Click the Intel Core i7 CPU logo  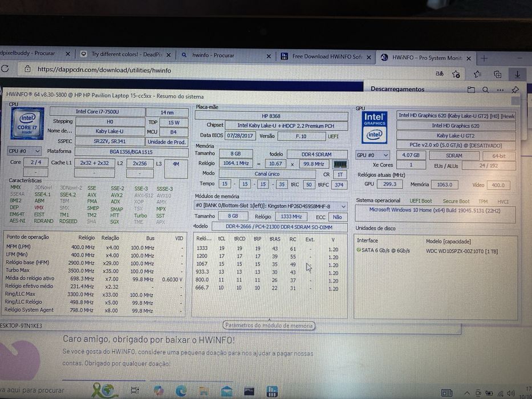pyautogui.click(x=27, y=124)
